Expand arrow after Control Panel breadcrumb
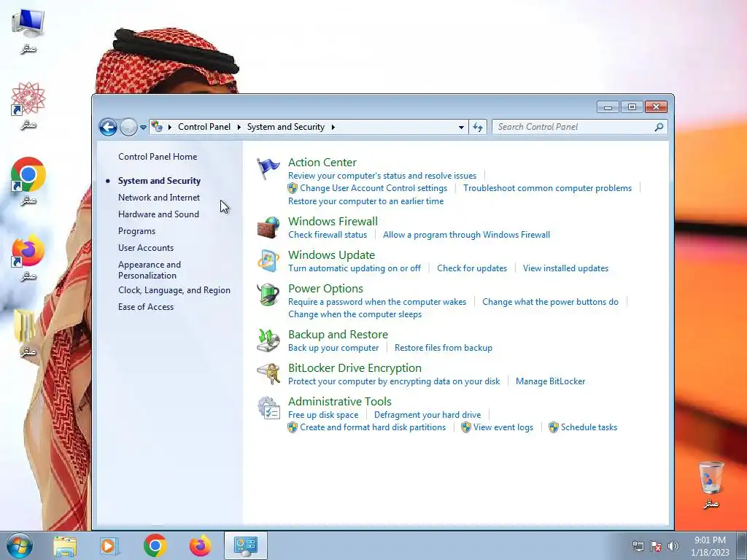This screenshot has height=560, width=747. pos(239,127)
